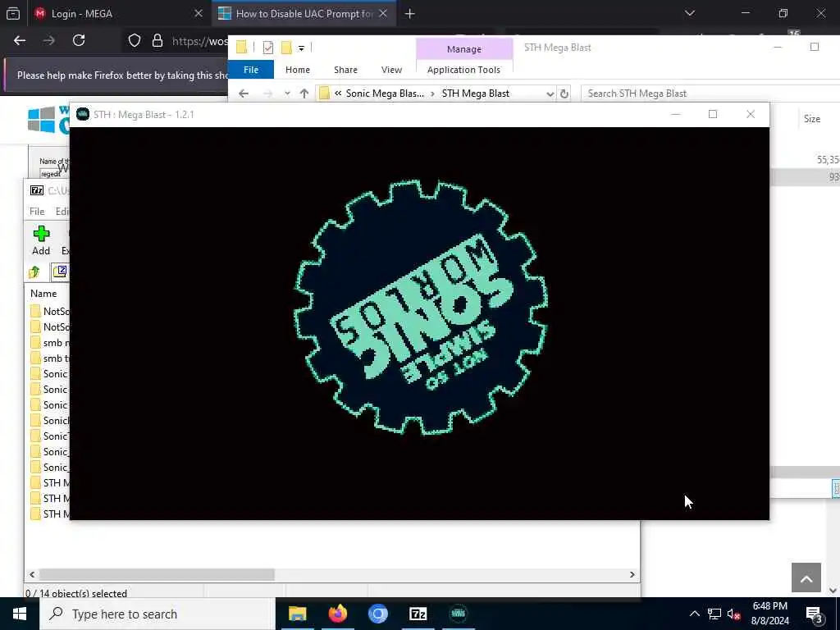
Task: Click the 7-Zip scroll right arrow
Action: (632, 574)
